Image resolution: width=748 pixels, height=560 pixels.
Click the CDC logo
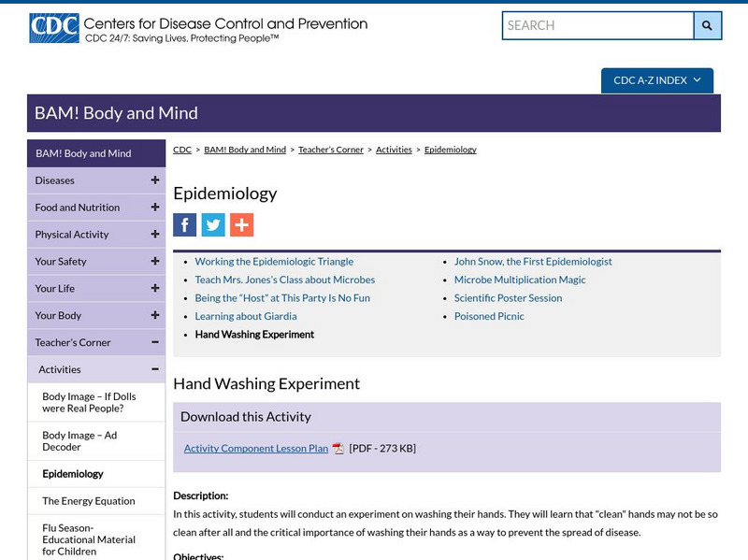[x=54, y=28]
